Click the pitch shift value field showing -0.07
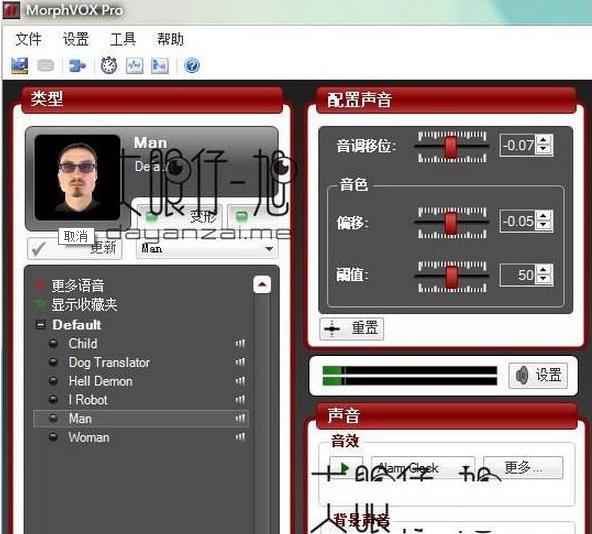Image resolution: width=592 pixels, height=534 pixels. coord(518,145)
